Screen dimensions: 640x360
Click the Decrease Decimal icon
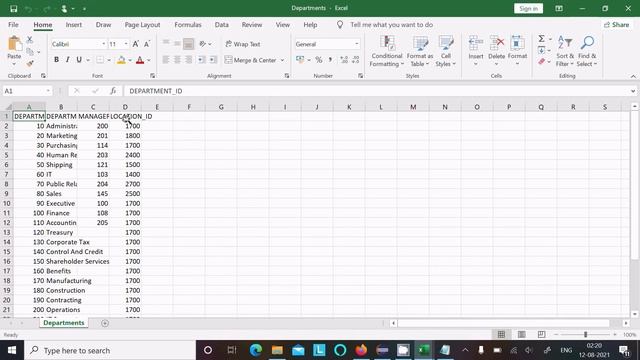point(356,60)
